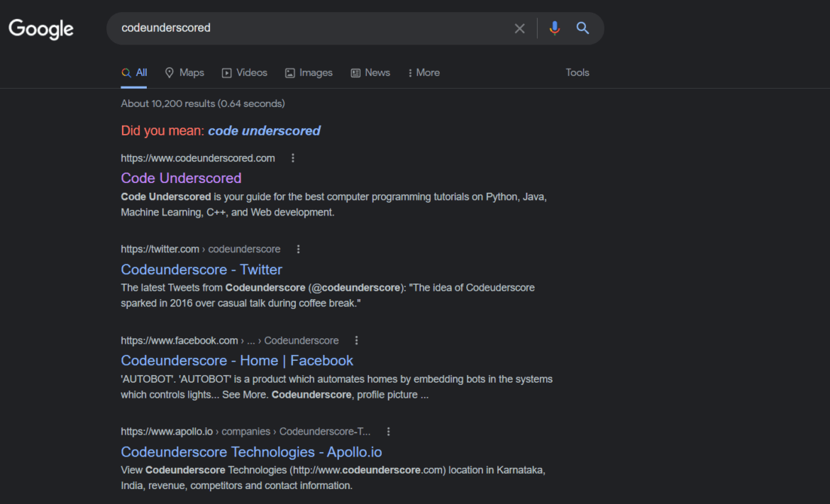Open options menu for twitter.com result
The image size is (830, 504).
pos(298,249)
